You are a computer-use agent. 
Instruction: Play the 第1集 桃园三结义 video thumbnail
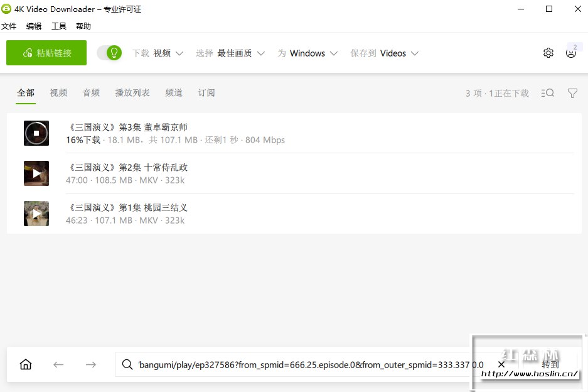coord(36,213)
